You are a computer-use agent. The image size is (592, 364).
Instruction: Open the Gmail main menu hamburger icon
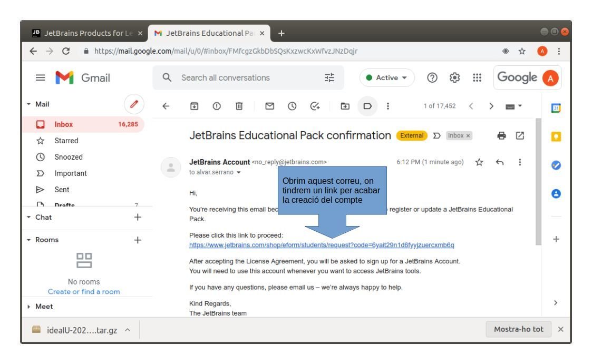[x=41, y=78]
